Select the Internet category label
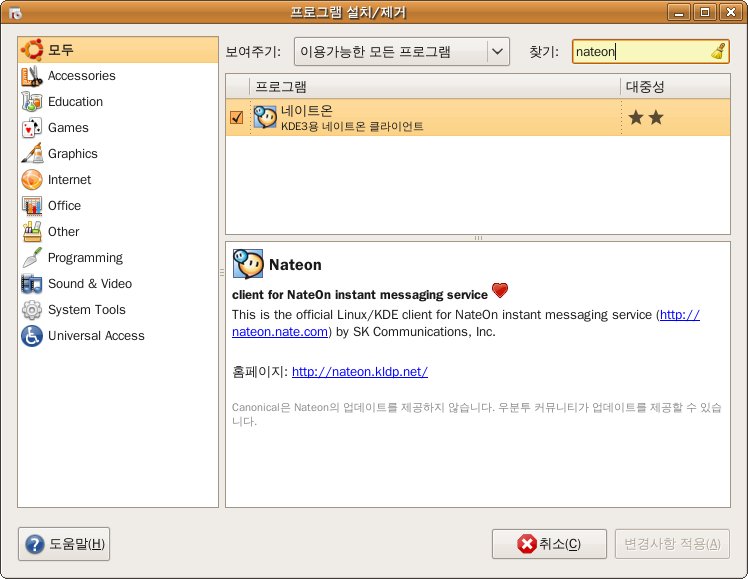Screen dimensions: 748x579 (69, 180)
